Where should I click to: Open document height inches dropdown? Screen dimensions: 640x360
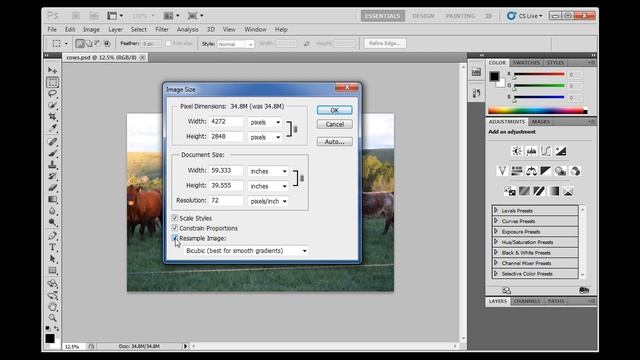coord(268,186)
